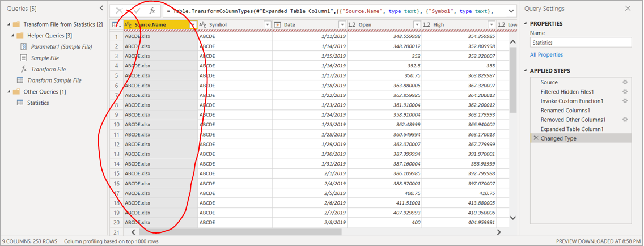Viewport: 644px width, 246px height.
Task: Select the Source applied step
Action: point(549,83)
